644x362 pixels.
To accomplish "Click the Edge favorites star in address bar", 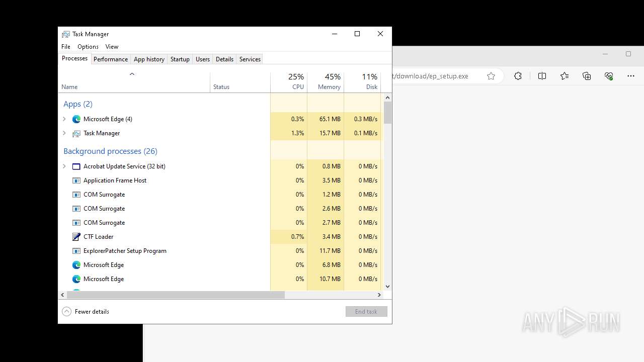I will (x=491, y=76).
